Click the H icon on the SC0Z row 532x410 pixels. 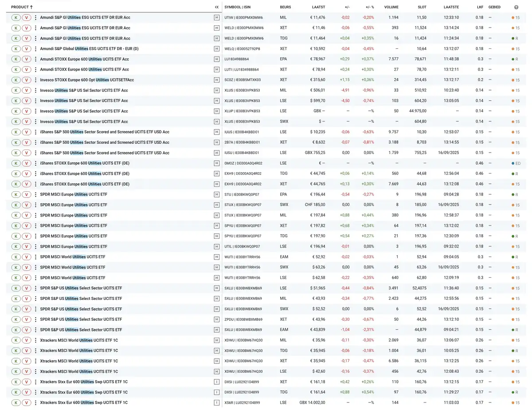(x=216, y=80)
